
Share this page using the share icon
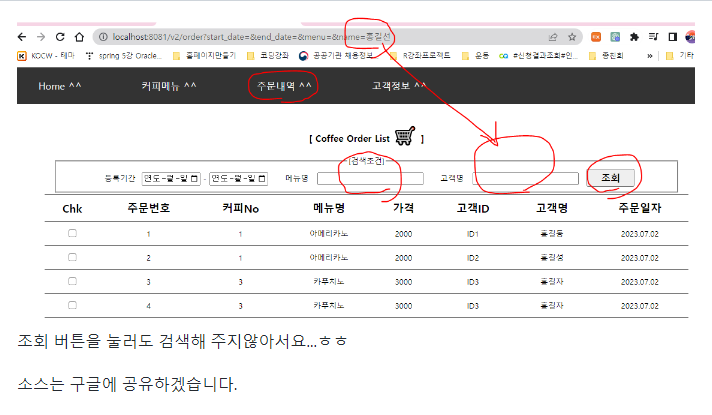coord(553,37)
